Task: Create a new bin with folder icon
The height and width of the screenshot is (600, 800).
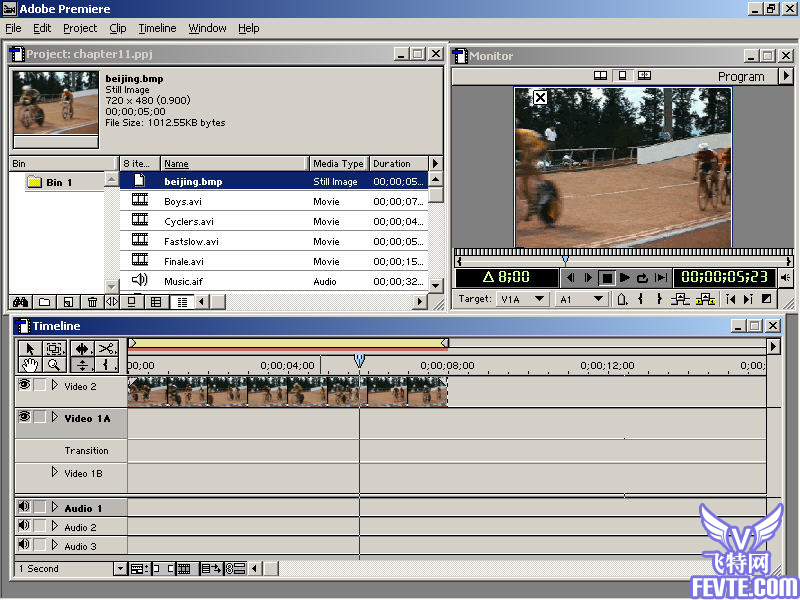Action: [x=44, y=302]
